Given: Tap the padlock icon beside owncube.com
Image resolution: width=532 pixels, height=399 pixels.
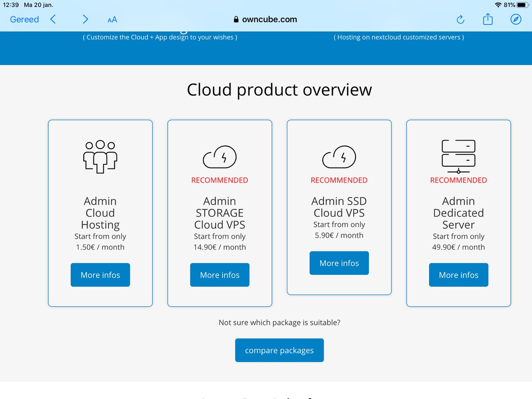Looking at the screenshot, I should point(236,20).
